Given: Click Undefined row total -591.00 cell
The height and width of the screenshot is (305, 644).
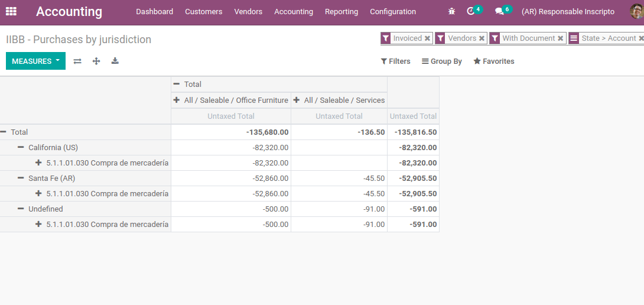Looking at the screenshot, I should pyautogui.click(x=413, y=209).
